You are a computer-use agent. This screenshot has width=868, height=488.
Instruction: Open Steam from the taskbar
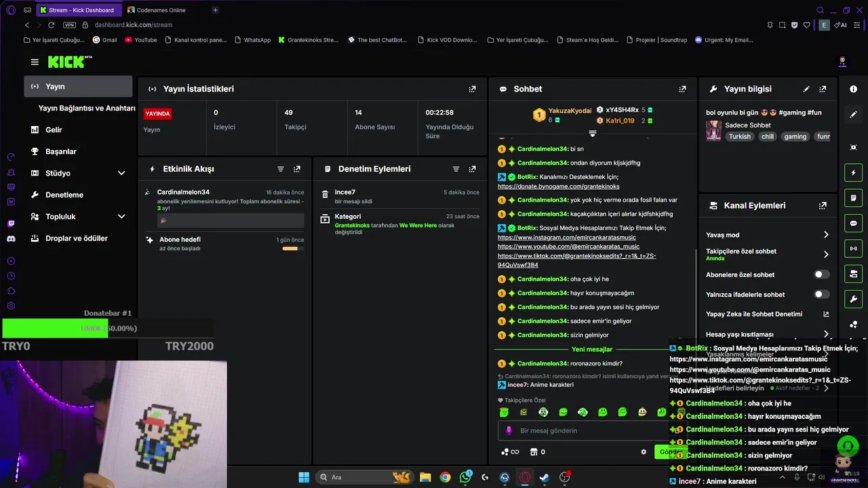click(x=544, y=477)
